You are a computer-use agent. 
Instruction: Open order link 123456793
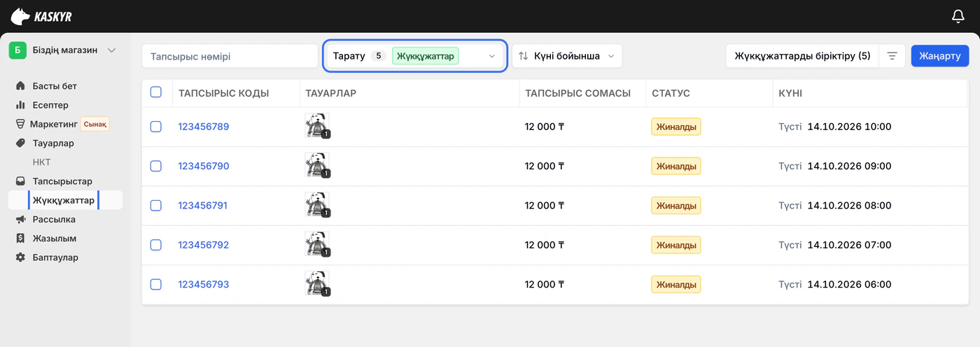tap(204, 285)
